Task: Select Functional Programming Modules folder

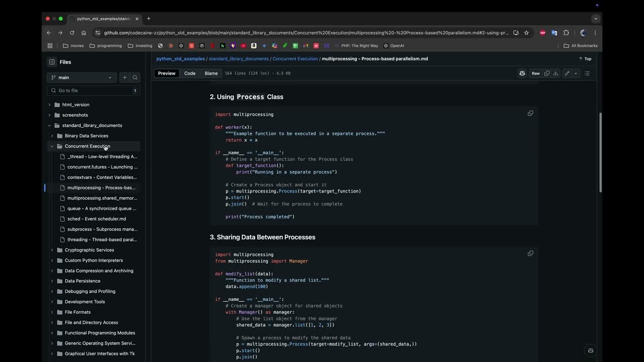Action: pos(100,333)
